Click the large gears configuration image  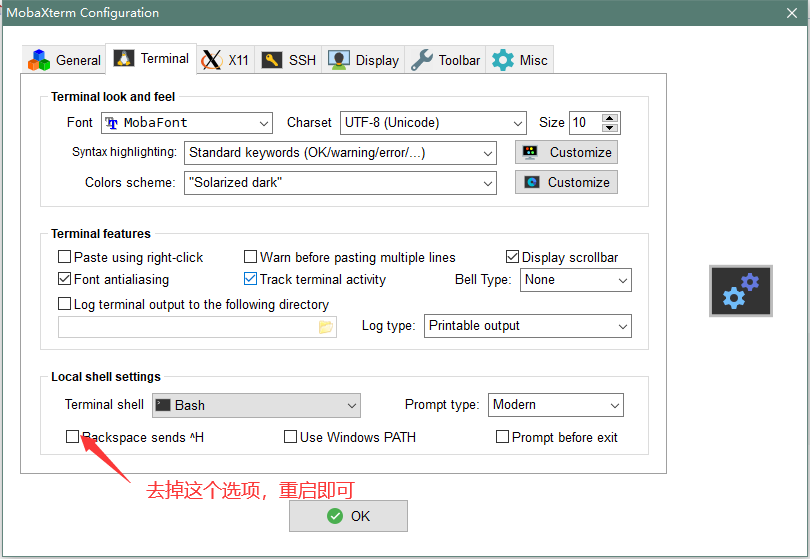click(x=741, y=291)
